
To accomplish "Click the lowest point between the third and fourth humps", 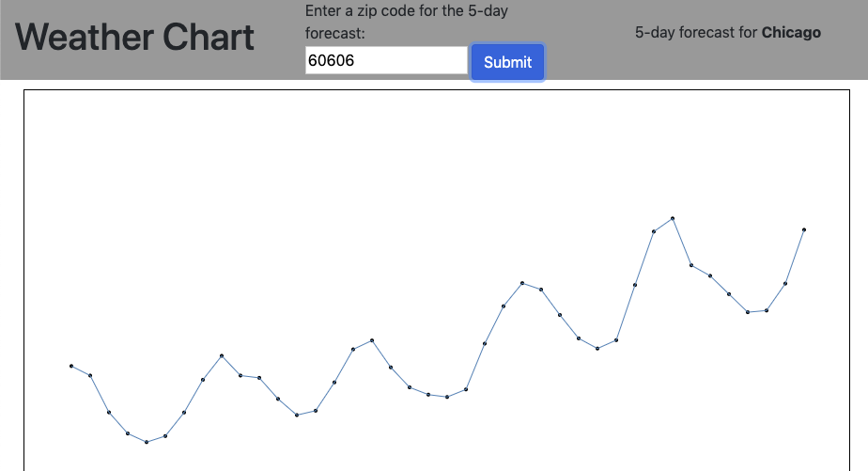I will pyautogui.click(x=597, y=349).
